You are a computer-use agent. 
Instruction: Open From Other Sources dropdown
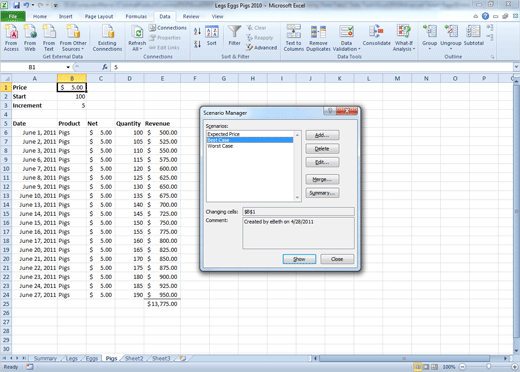point(73,38)
